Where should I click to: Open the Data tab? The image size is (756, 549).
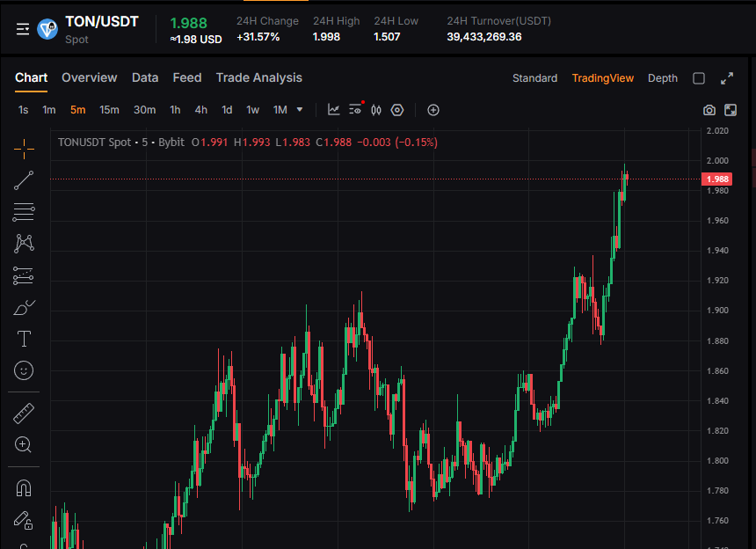pos(145,77)
